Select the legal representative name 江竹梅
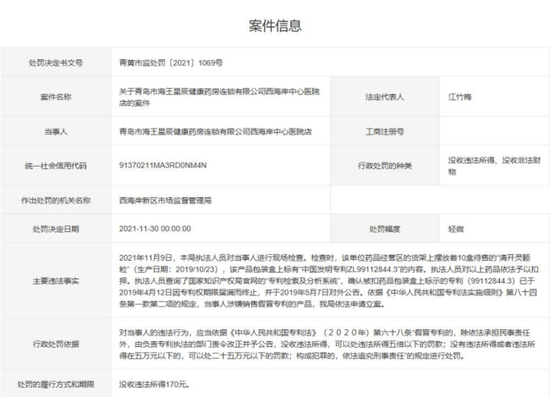This screenshot has width=550, height=397. click(x=460, y=97)
